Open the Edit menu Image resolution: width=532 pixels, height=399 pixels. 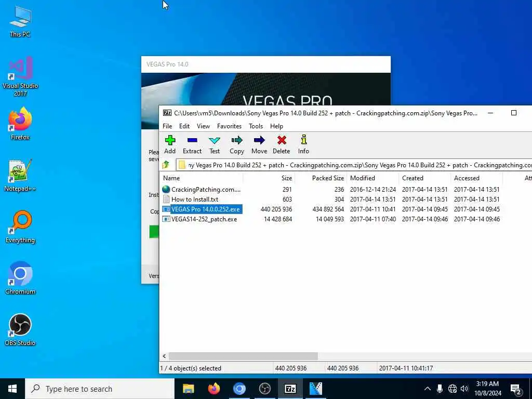[184, 126]
